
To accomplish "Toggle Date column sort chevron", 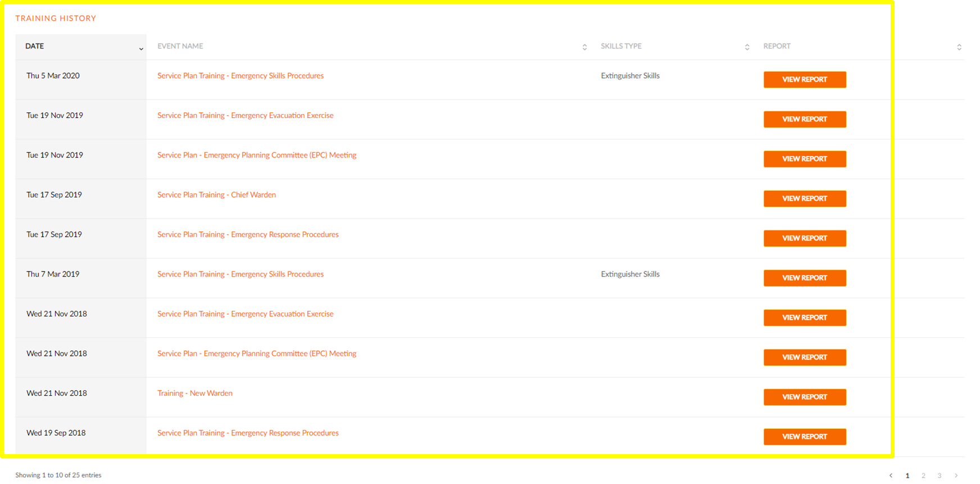I will point(141,49).
